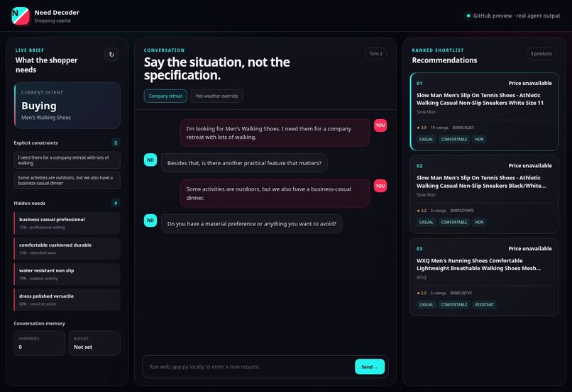
Task: Click RESISTANT tag on product 03
Action: click(484, 305)
